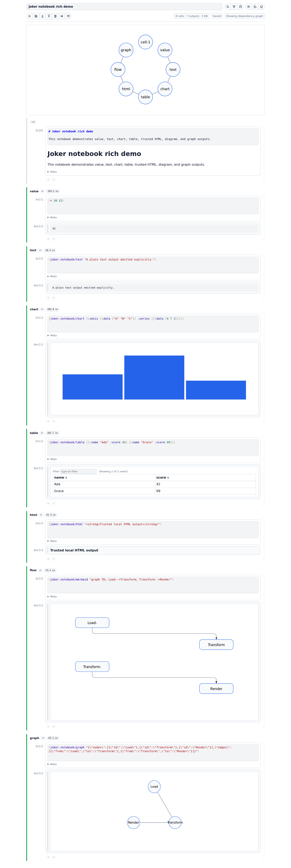
Task: Select the chart node in the dependency graph
Action: tap(165, 89)
